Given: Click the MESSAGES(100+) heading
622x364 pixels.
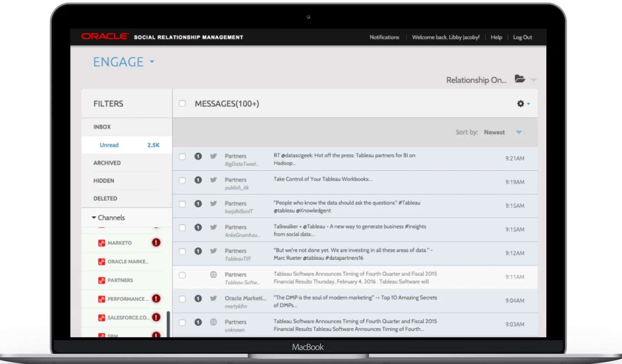Looking at the screenshot, I should point(227,104).
